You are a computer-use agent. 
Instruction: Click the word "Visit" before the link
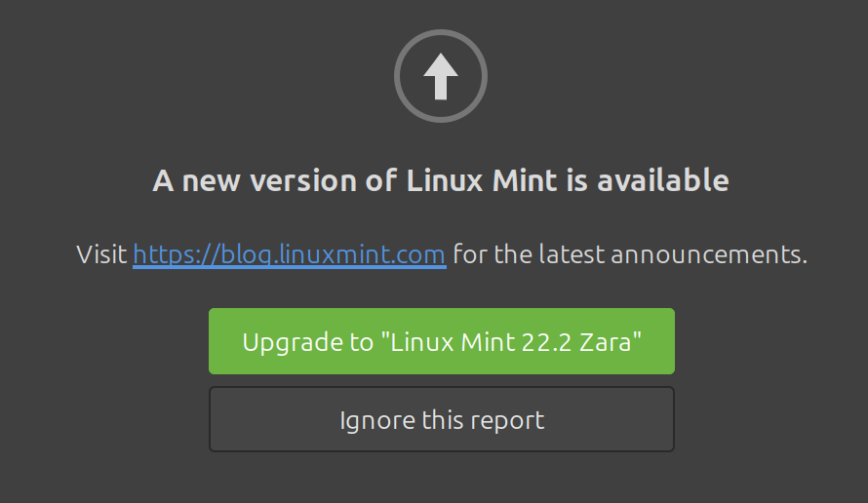pos(101,255)
